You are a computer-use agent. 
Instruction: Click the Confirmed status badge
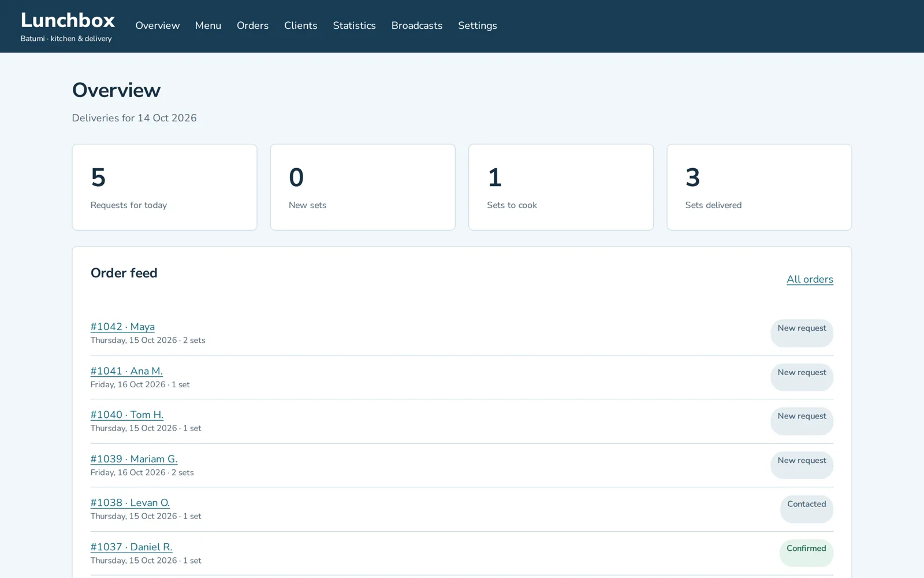[x=806, y=553]
